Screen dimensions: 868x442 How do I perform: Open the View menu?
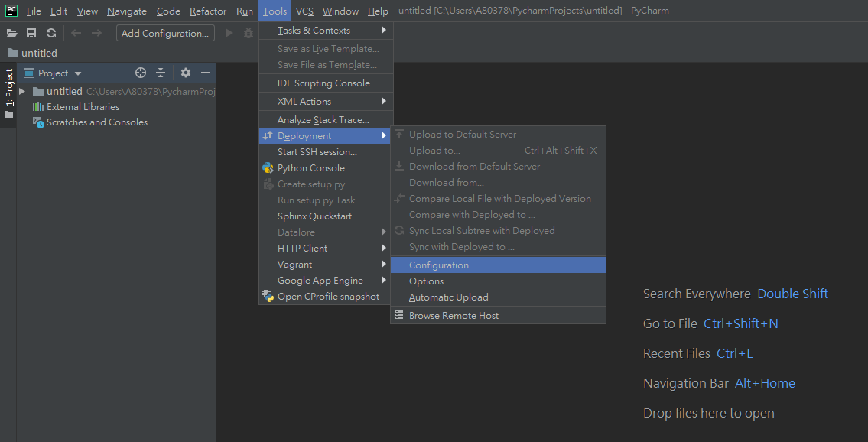pyautogui.click(x=87, y=11)
